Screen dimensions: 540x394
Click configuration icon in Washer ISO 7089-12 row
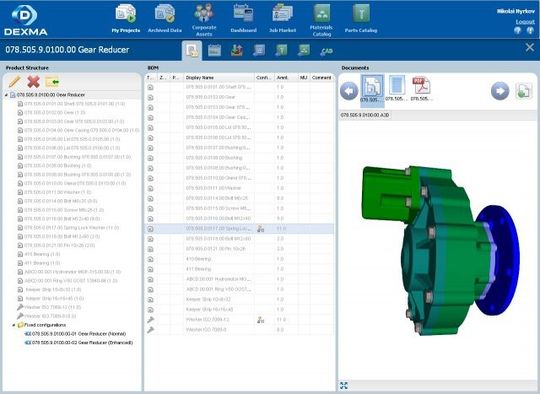260,320
